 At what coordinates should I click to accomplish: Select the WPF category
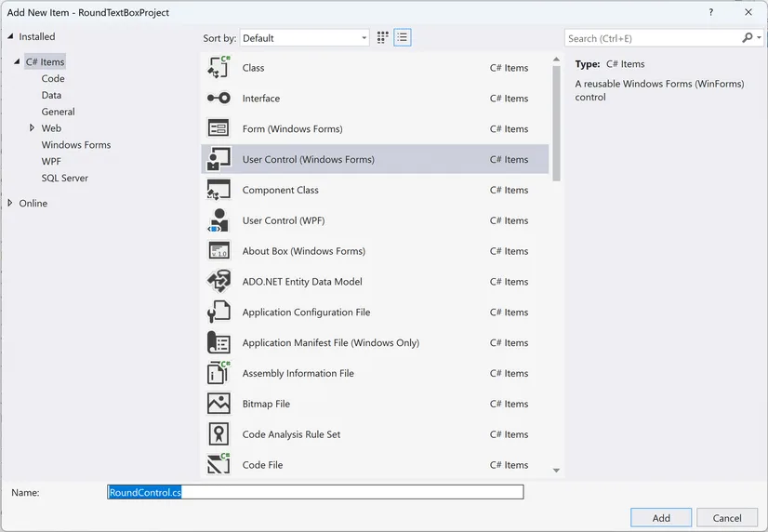pos(51,161)
